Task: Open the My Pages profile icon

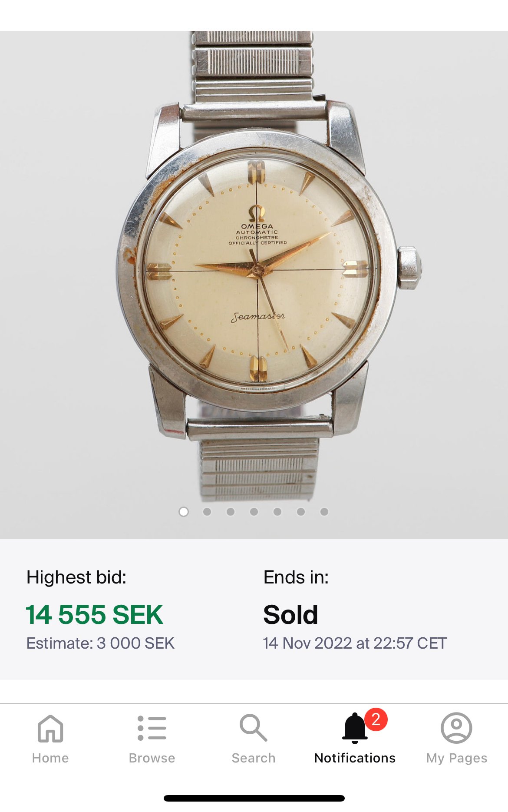Action: 456,728
